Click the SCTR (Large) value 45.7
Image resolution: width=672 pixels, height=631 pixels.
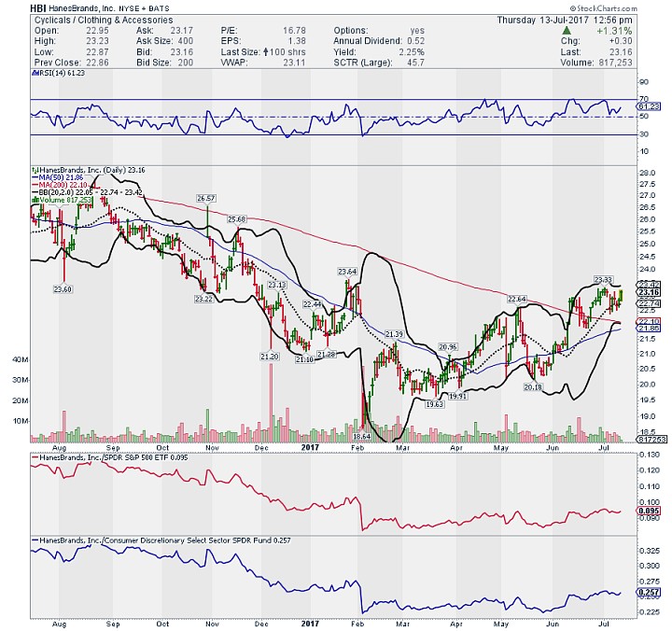click(415, 63)
